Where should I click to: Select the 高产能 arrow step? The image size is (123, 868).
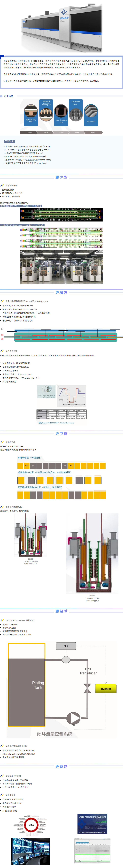[x=29, y=132]
